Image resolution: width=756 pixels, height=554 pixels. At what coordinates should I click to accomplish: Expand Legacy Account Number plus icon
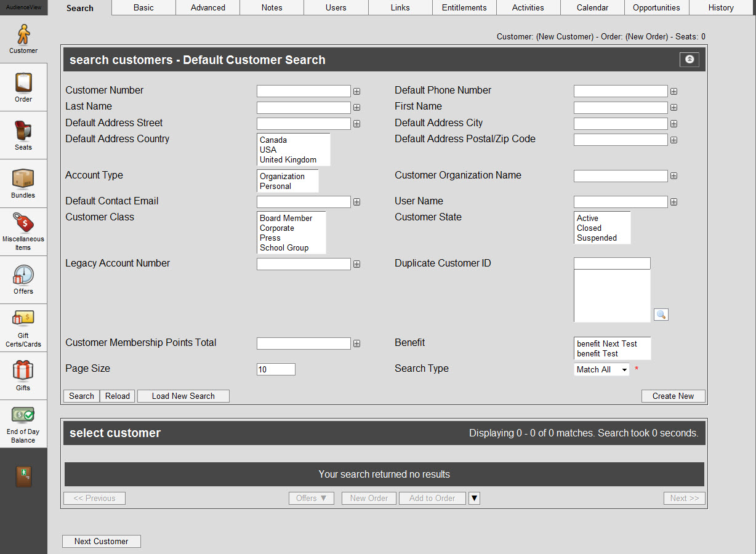point(356,264)
